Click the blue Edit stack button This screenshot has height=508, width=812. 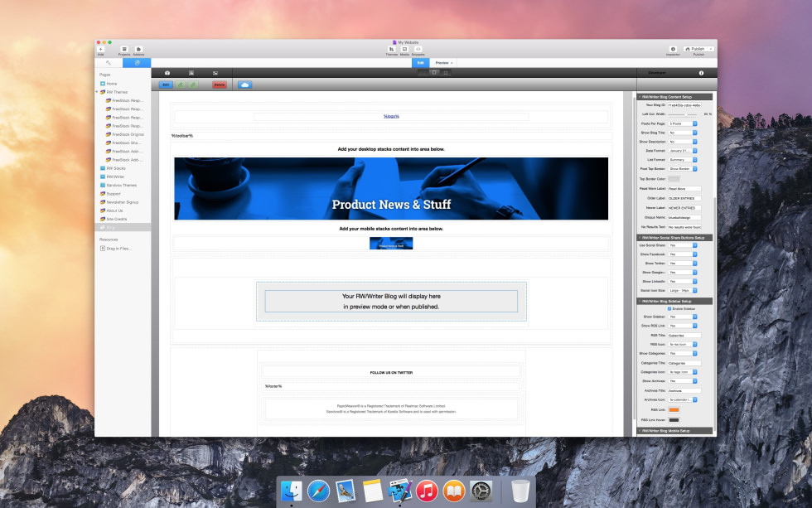(x=166, y=85)
